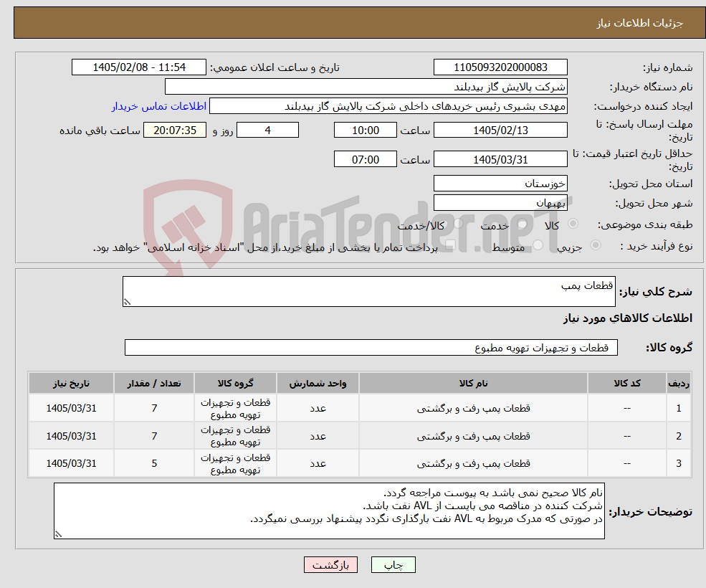Open buyer contact info link اطلاعات تماس خریدار
The image size is (706, 588).
(x=159, y=106)
